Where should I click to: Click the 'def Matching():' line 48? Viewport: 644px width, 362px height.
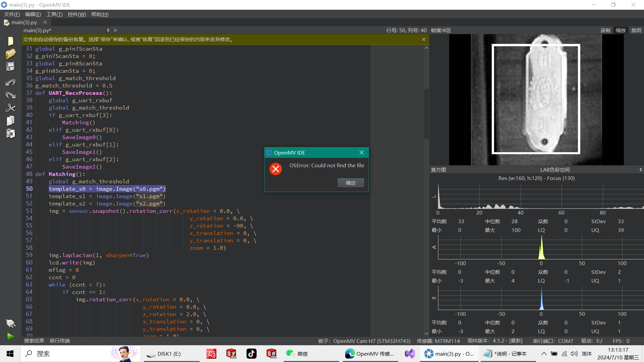pos(60,174)
